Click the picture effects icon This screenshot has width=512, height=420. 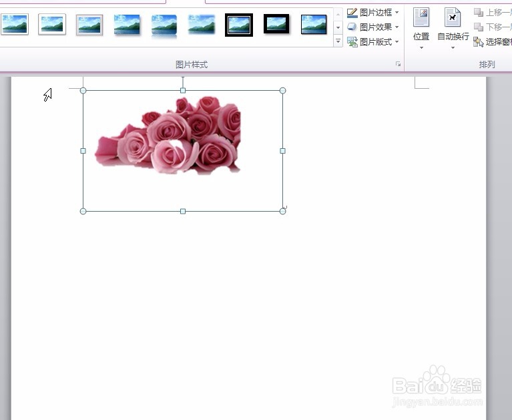tap(352, 27)
